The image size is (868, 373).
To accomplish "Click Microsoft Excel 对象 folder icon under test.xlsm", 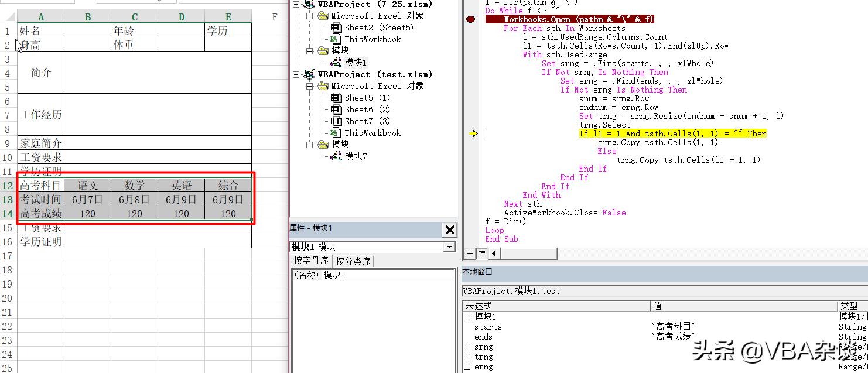I will pyautogui.click(x=323, y=86).
